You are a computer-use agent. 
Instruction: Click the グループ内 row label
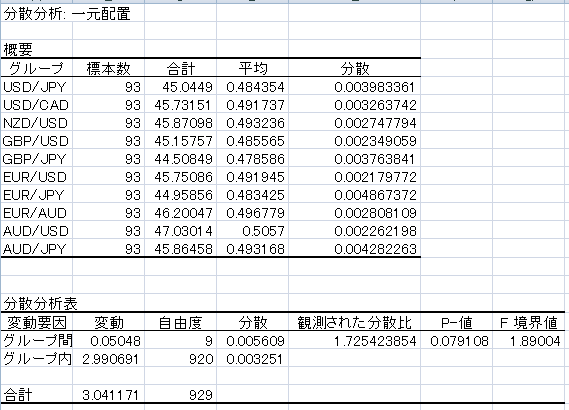pos(37,359)
